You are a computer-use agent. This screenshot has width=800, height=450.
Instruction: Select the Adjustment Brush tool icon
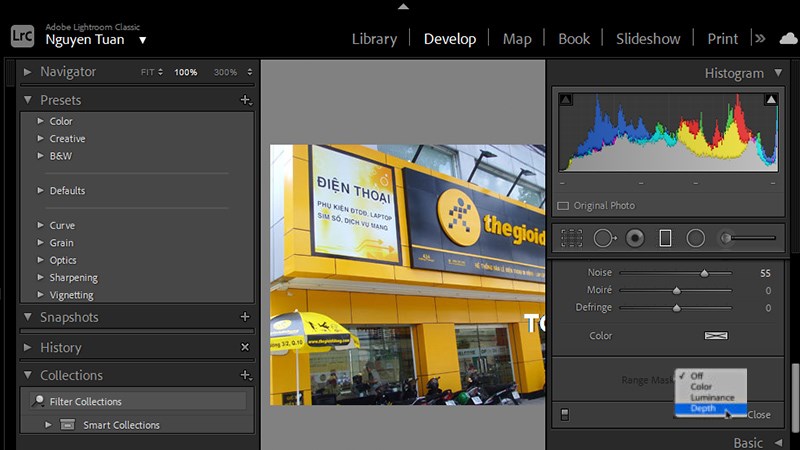tap(747, 238)
